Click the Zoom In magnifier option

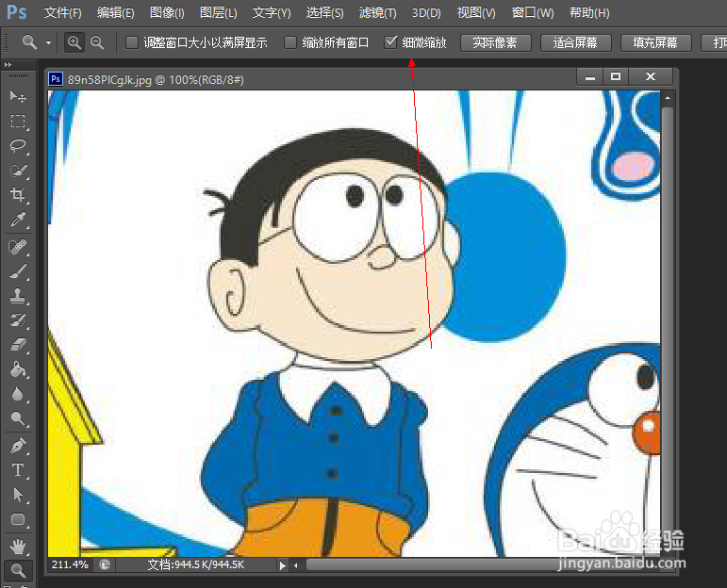74,42
